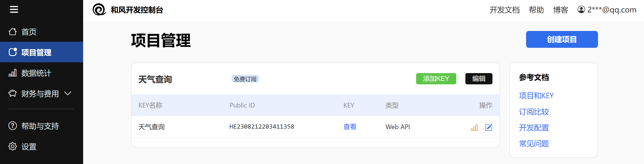Open 博客 in top navigation

[x=560, y=10]
